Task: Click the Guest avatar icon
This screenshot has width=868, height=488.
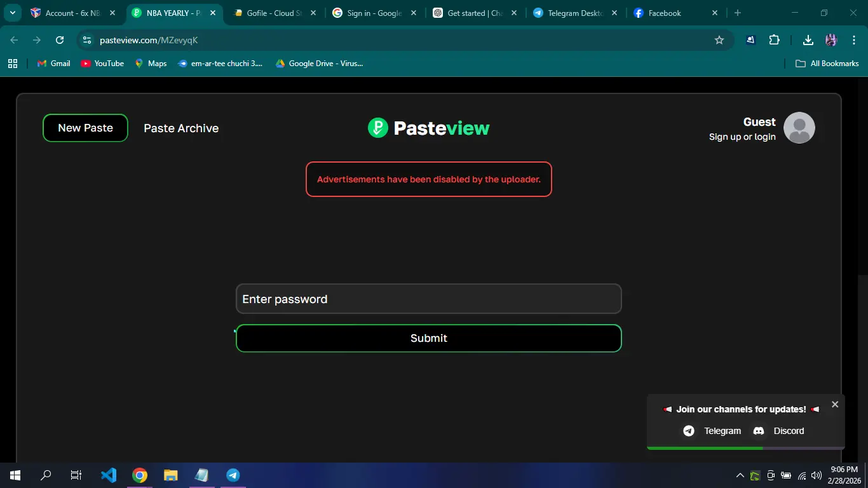Action: click(799, 128)
